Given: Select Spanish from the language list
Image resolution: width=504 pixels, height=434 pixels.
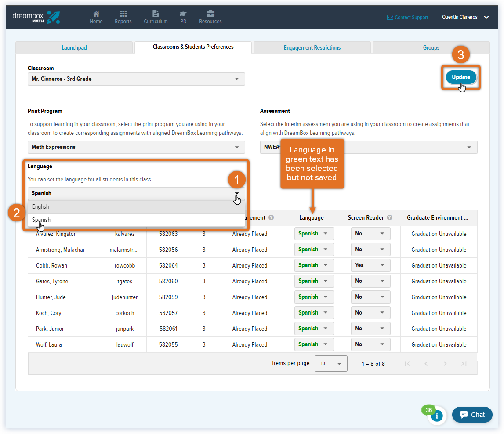Looking at the screenshot, I should pos(136,220).
